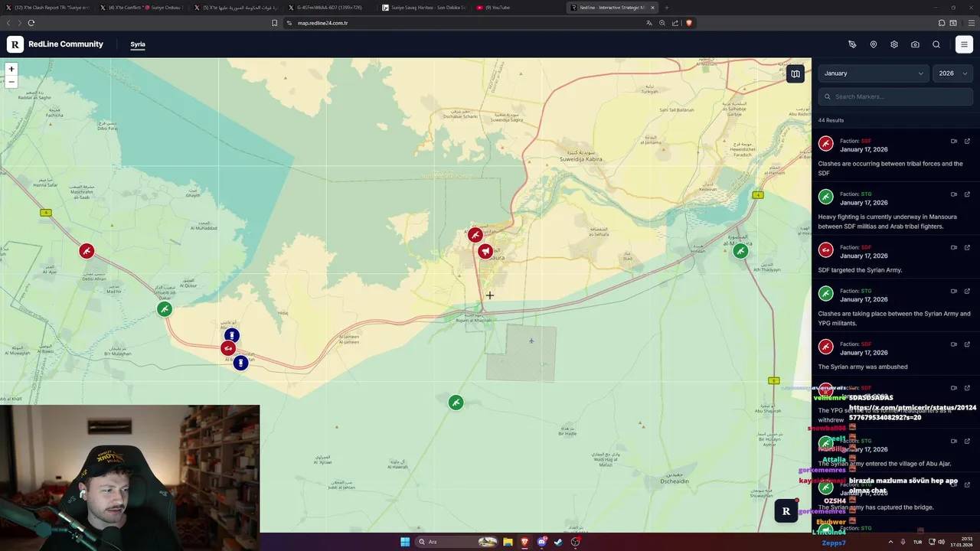Open video for tribal forces clashes entry
The image size is (980, 551).
coord(954,141)
